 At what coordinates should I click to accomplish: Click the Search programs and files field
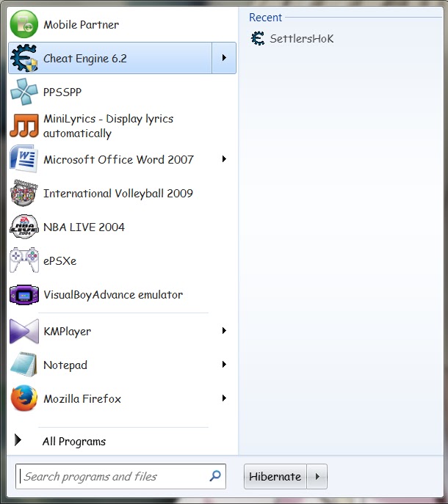(120, 476)
